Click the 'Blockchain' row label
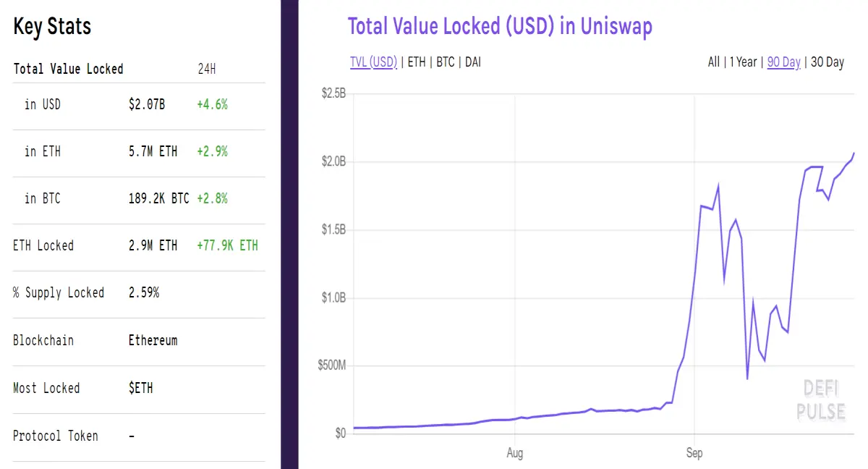The image size is (868, 469). coord(43,340)
